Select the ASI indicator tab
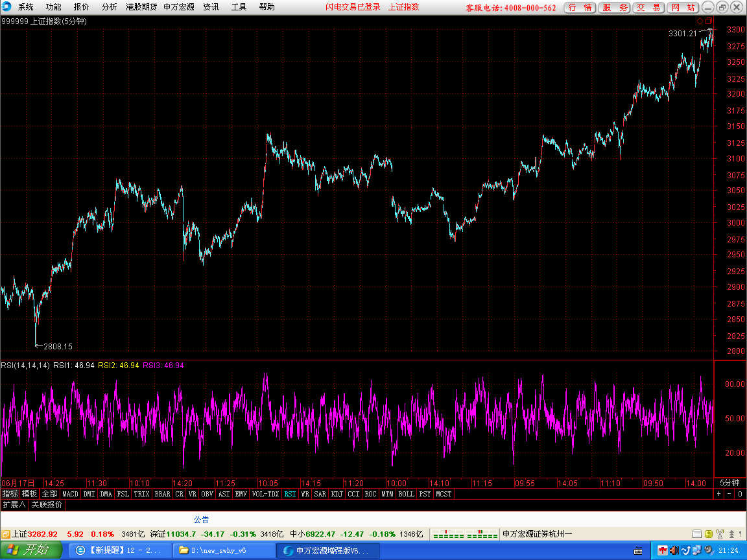 [224, 494]
